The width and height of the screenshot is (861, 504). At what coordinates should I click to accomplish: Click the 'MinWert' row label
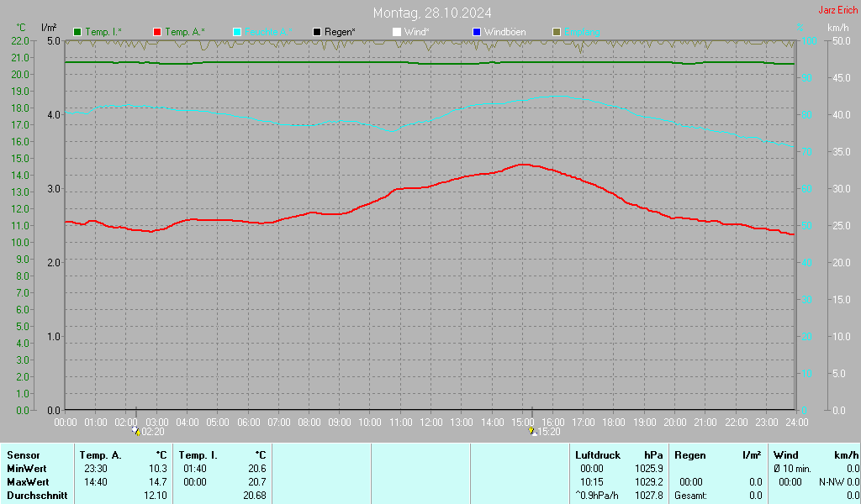pos(27,469)
